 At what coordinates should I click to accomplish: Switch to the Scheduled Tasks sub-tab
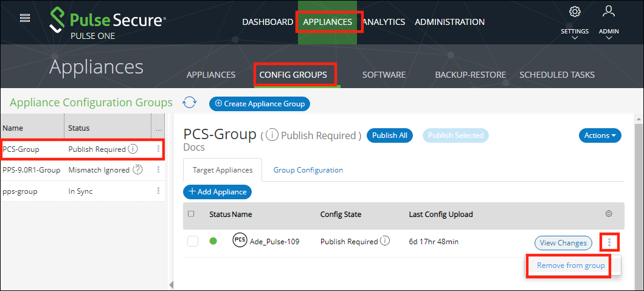[x=557, y=75]
